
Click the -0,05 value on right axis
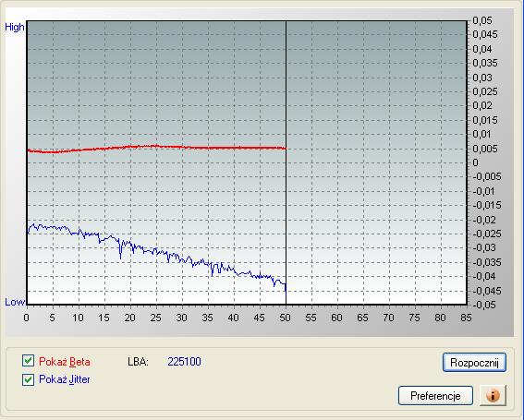click(x=484, y=305)
